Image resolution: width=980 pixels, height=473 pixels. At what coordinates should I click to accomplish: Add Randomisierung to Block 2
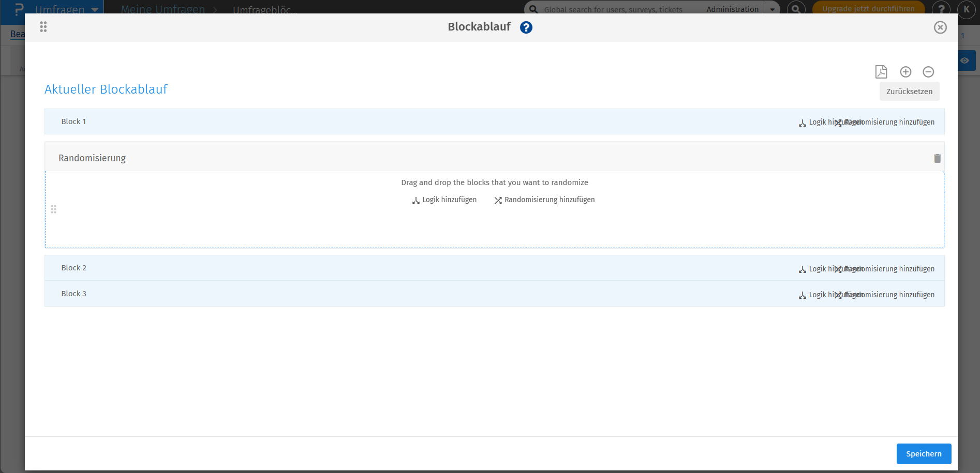(x=885, y=269)
